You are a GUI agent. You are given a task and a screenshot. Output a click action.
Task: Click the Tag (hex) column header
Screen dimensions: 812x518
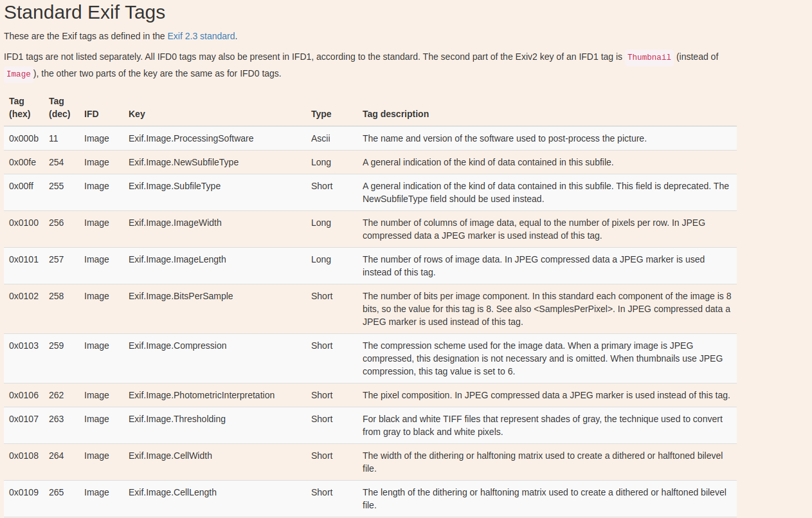(20, 107)
